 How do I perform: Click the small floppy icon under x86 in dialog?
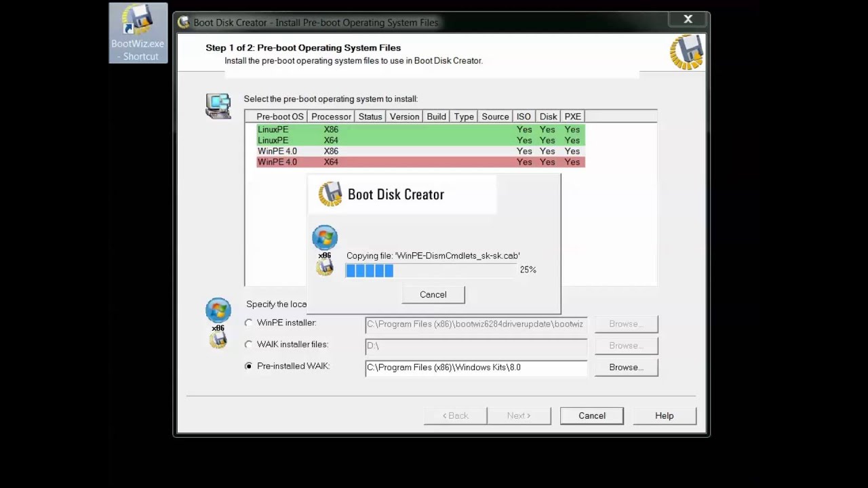[325, 267]
